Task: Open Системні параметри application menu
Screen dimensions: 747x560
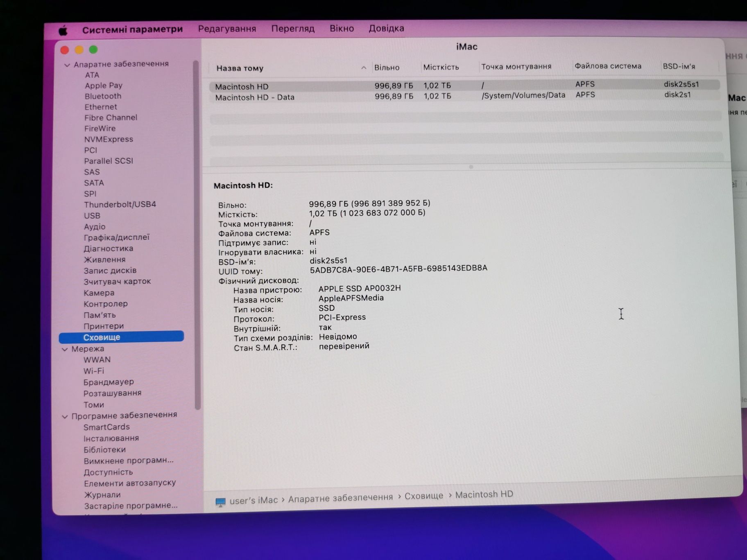Action: 132,29
